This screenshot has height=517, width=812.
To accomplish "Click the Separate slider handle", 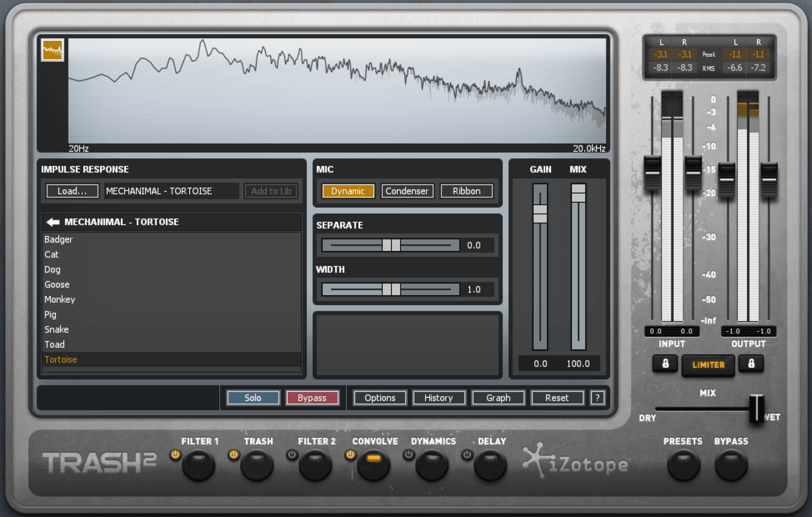I will pyautogui.click(x=391, y=245).
